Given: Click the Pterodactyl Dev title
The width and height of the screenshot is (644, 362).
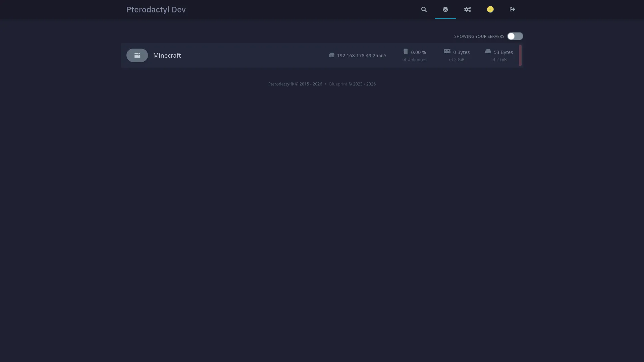Looking at the screenshot, I should (x=156, y=10).
